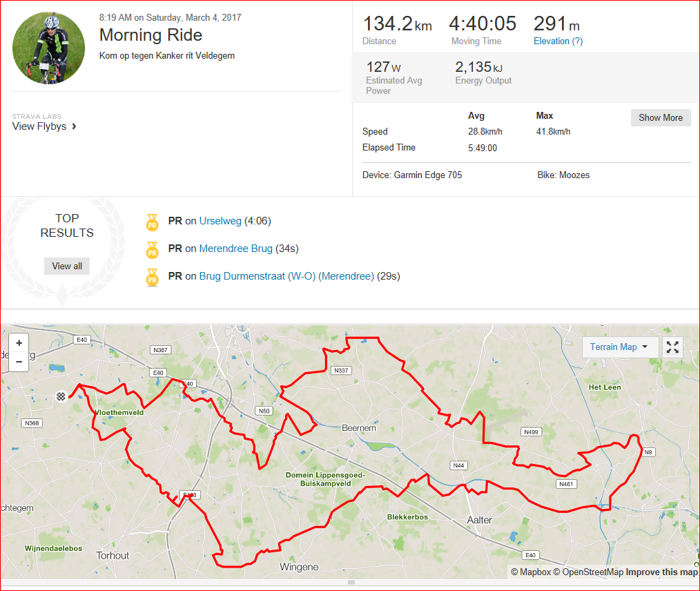Open the Merendree Brug segment link

235,249
